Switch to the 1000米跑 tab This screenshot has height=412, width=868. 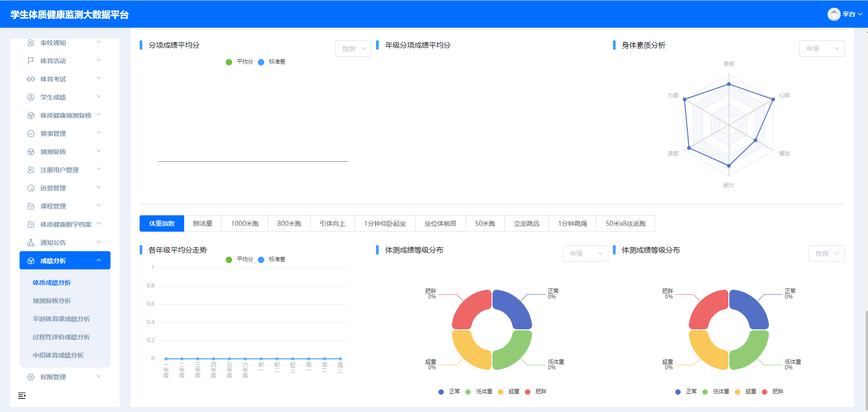pos(245,223)
